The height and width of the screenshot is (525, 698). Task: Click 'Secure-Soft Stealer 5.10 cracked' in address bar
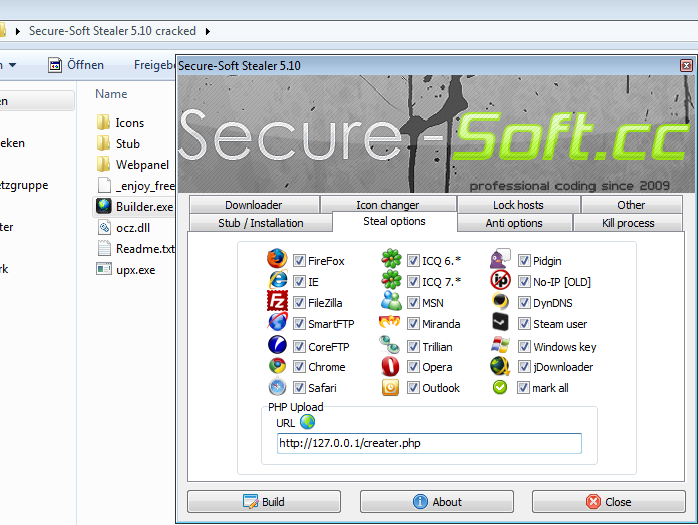pos(112,31)
